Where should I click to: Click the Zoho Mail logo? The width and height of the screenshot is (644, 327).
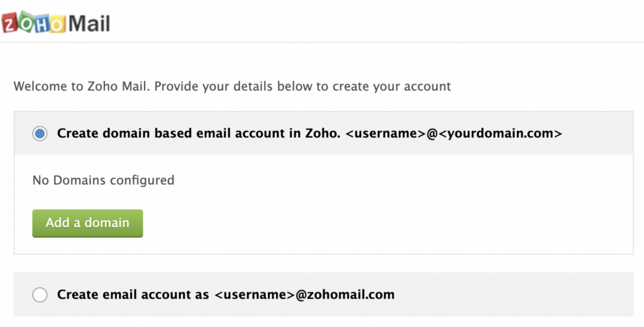click(x=56, y=23)
